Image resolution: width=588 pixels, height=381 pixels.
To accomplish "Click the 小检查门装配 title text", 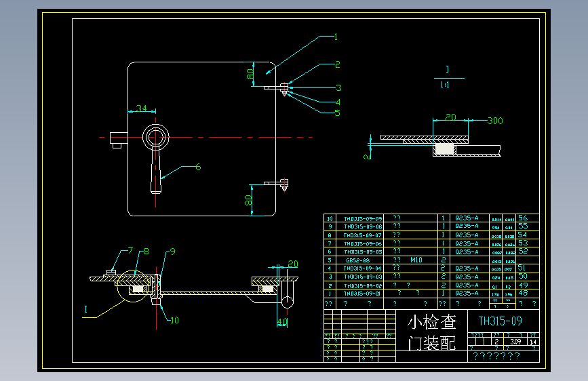I will coord(432,333).
